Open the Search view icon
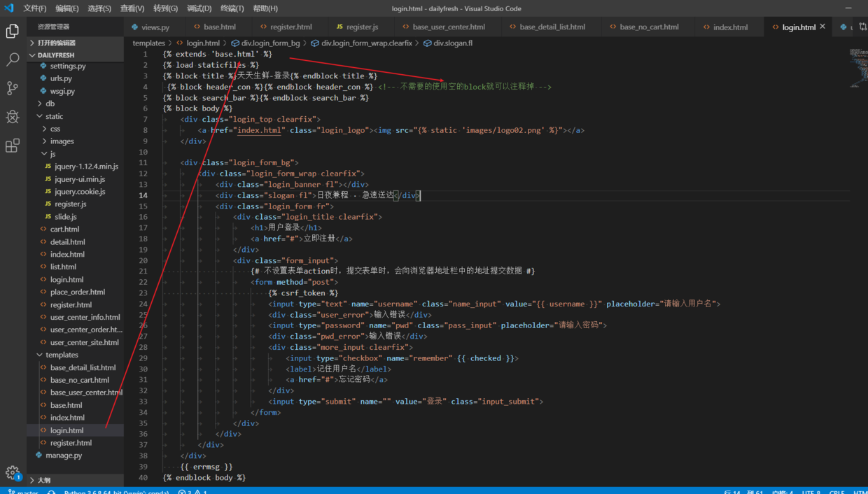 13,60
